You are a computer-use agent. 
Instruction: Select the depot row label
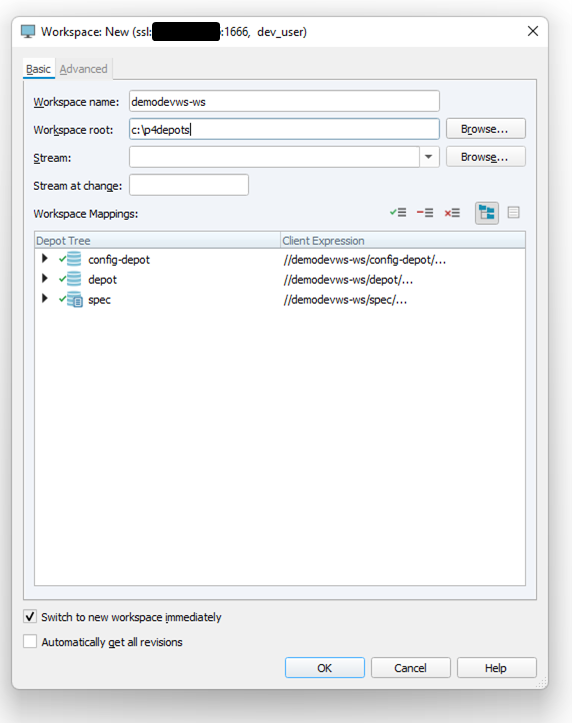click(102, 279)
